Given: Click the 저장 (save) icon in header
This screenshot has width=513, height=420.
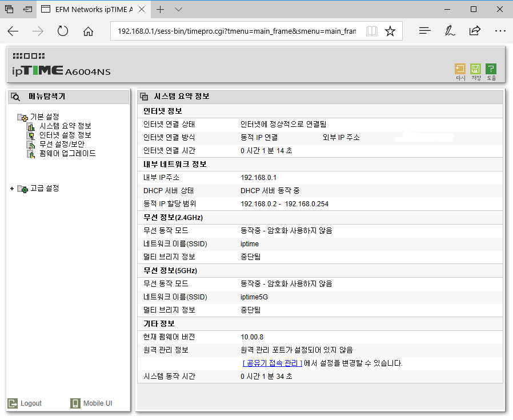Looking at the screenshot, I should coord(475,69).
